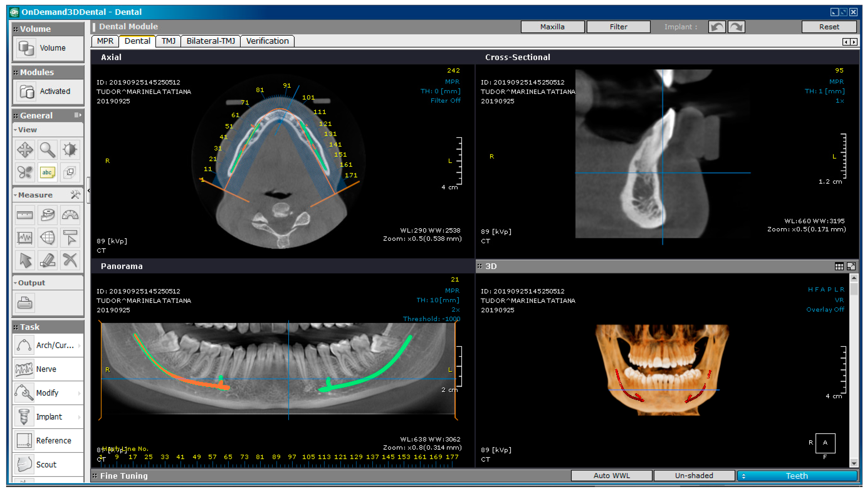Image resolution: width=868 pixels, height=491 pixels.
Task: Click the 3D pane scrollbar thumb
Action: (x=854, y=289)
